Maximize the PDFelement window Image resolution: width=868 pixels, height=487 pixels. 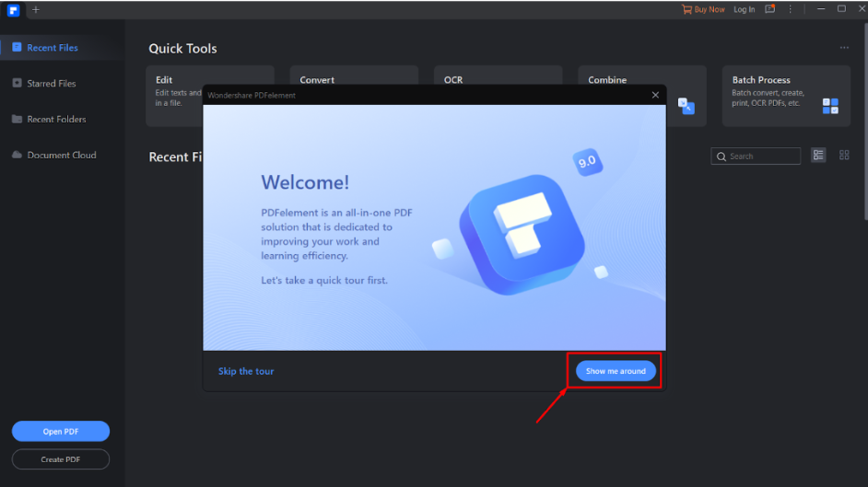tap(841, 9)
